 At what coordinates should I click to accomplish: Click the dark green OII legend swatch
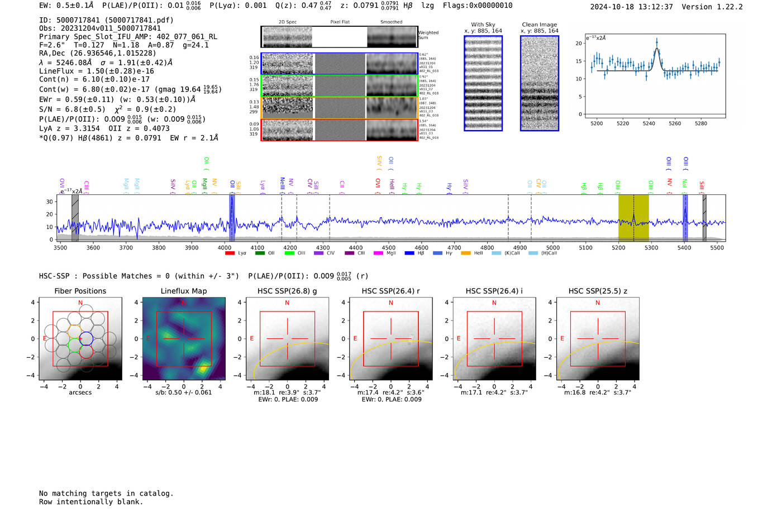tap(260, 253)
